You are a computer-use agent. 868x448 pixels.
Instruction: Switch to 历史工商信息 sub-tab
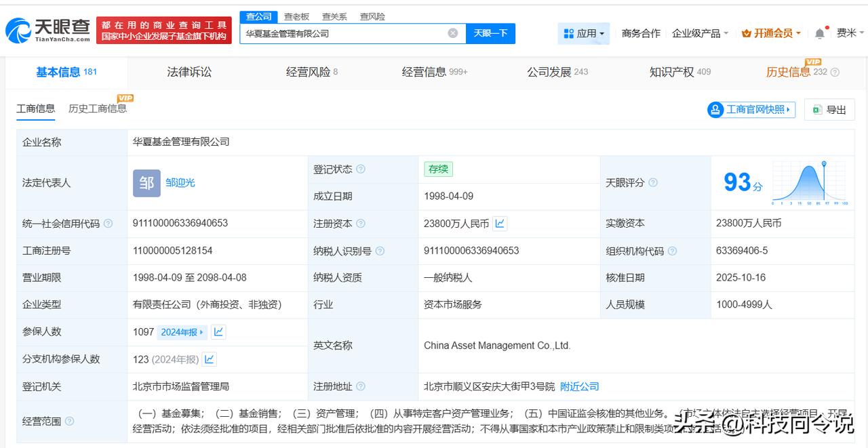coord(98,108)
